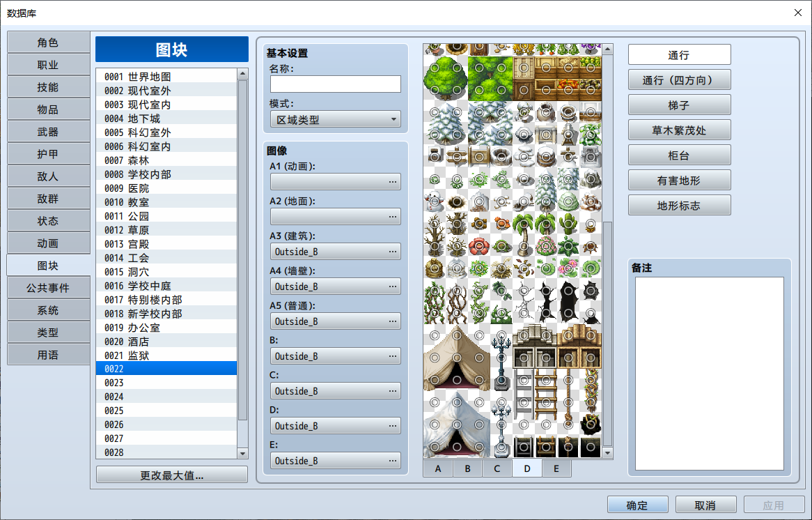Select the knotted rope end tile
The width and height of the screenshot is (812, 520).
point(568,425)
